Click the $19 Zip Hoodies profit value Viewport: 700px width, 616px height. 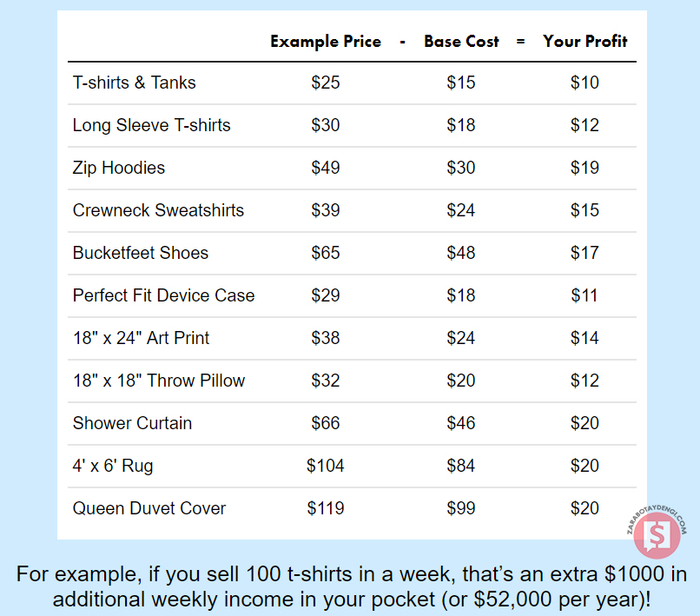pos(584,168)
